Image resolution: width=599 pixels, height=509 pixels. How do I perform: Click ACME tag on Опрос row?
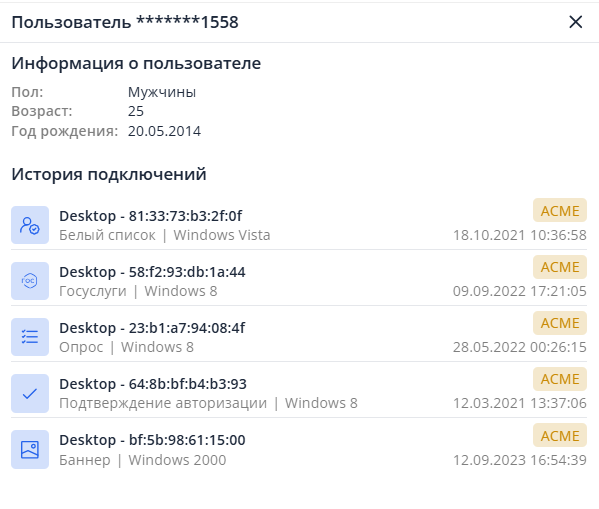560,323
